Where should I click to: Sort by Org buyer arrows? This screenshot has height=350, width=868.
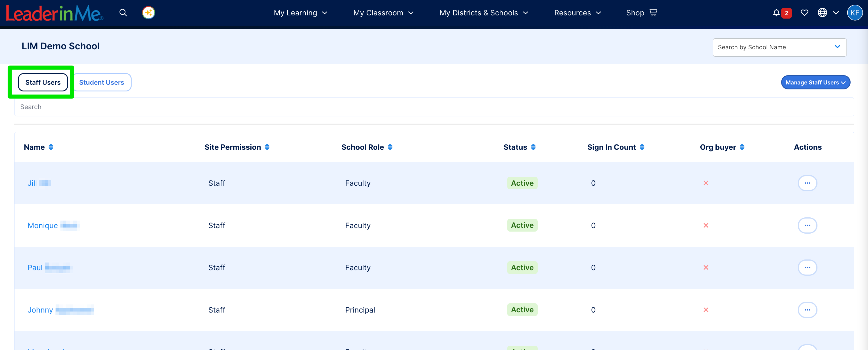coord(742,147)
